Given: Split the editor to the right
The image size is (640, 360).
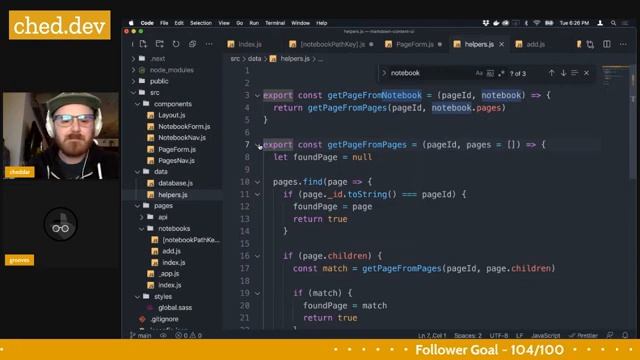Looking at the screenshot, I should (x=607, y=44).
